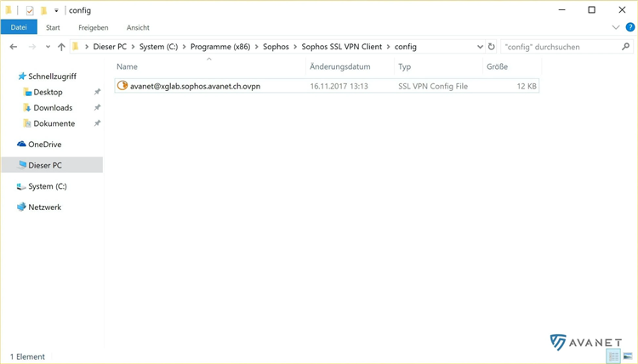Select 'Sophos SSL VPN Client' breadcrumb segment

pos(342,47)
